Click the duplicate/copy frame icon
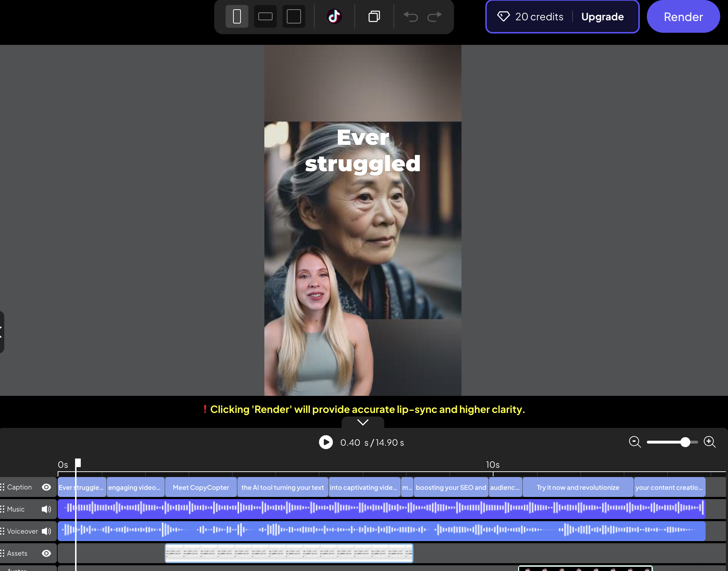Viewport: 728px width, 571px height. click(x=374, y=16)
